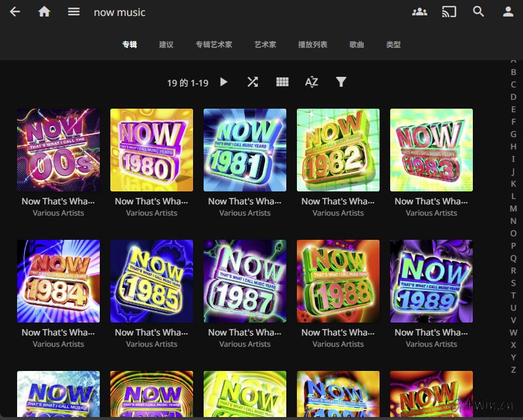Click the title under the 1984 cover

click(x=58, y=333)
